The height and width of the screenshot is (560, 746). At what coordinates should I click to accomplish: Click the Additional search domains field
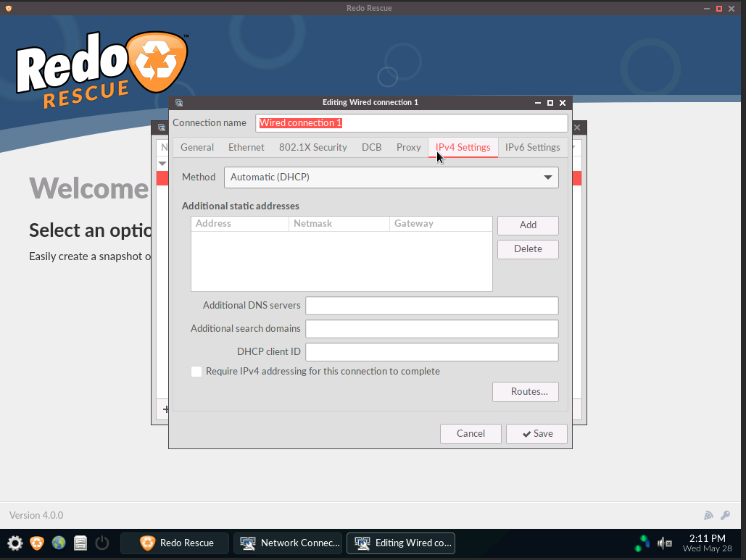point(432,329)
